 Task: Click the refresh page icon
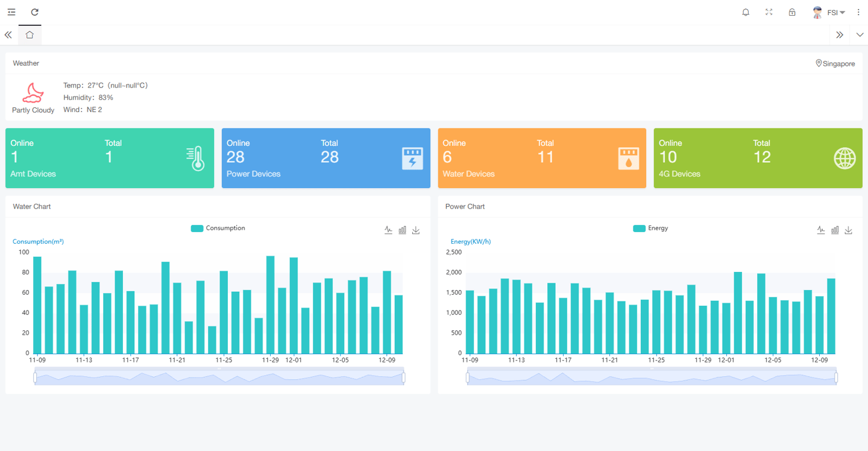[35, 12]
